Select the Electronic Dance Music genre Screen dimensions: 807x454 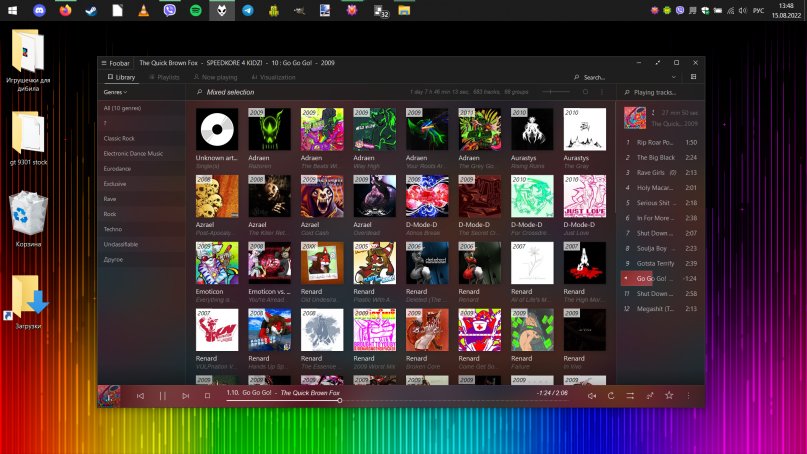(x=133, y=154)
